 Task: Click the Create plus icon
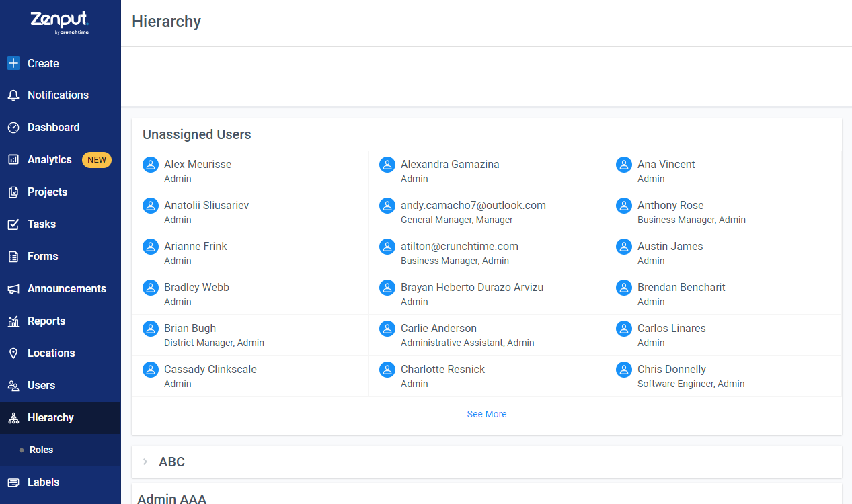(x=13, y=63)
